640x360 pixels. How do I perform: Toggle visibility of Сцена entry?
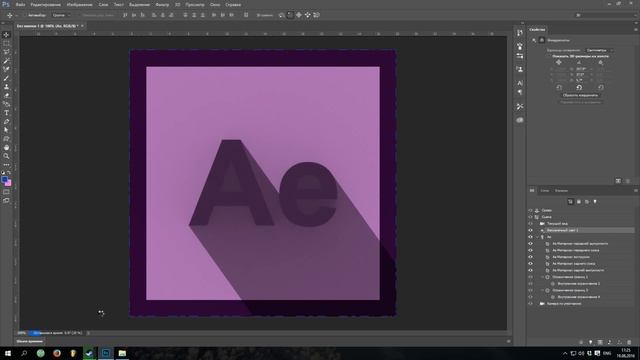pos(530,217)
